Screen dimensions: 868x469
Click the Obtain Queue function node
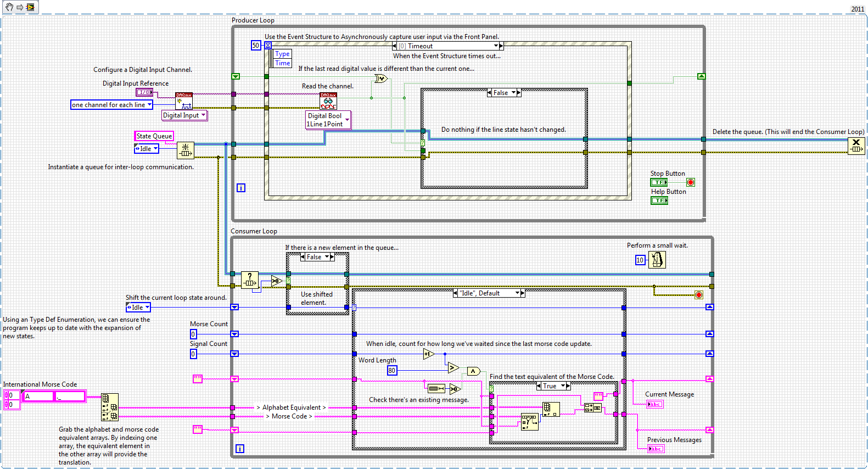click(185, 150)
